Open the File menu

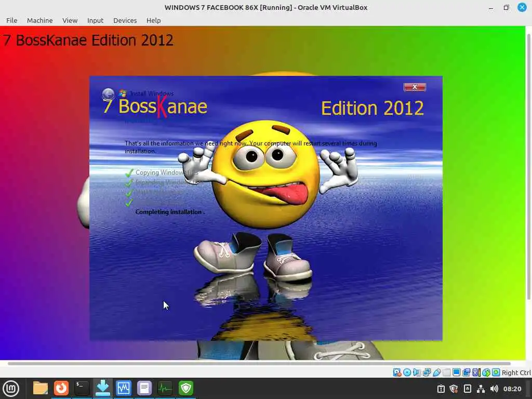click(11, 20)
